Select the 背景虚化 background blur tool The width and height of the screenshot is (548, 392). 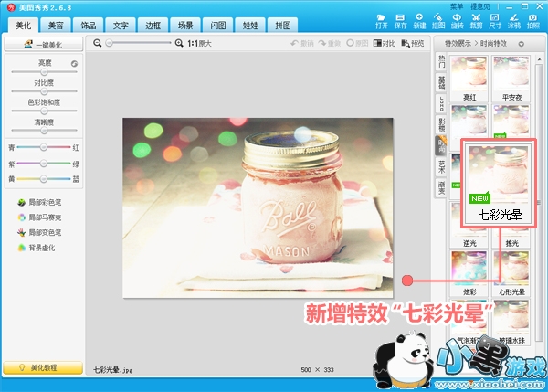click(37, 248)
